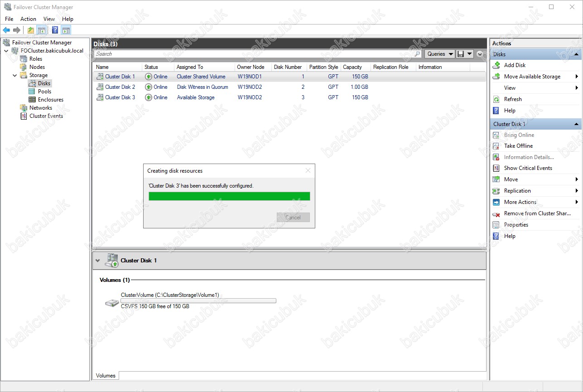Select Networks in the navigation tree
The height and width of the screenshot is (392, 583).
tap(41, 108)
